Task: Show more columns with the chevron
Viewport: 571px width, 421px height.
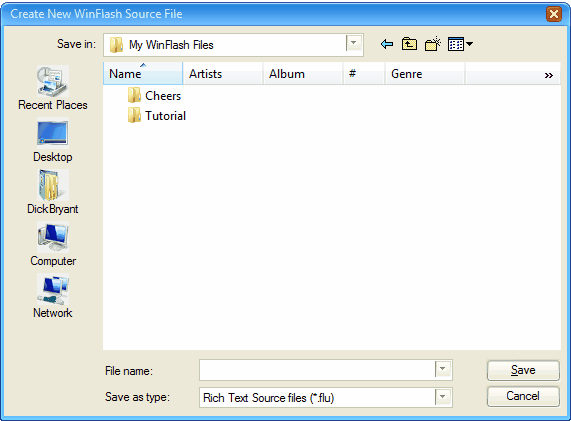Action: 548,75
